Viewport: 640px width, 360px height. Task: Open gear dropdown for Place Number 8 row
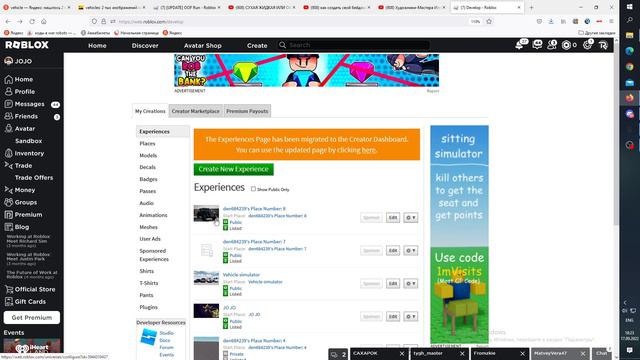tap(411, 218)
